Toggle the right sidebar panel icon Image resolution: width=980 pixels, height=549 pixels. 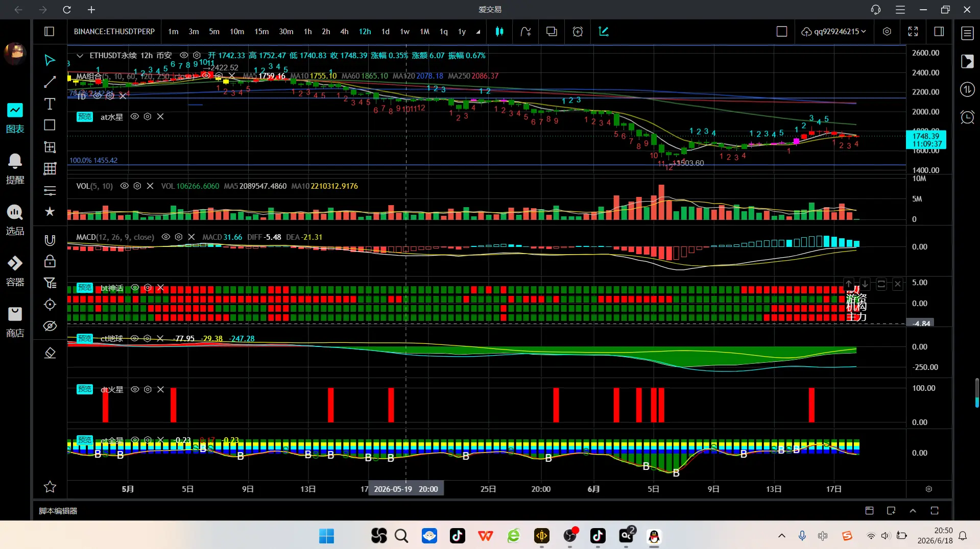[939, 32]
